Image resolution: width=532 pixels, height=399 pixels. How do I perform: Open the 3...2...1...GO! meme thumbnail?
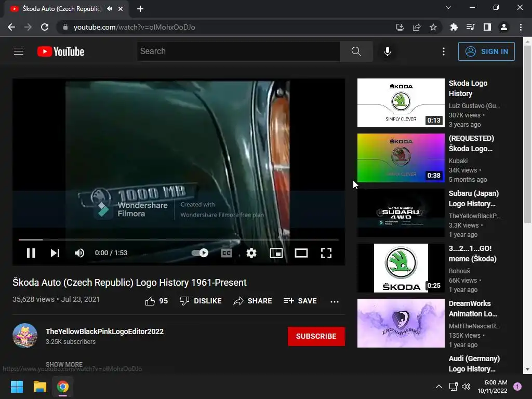coord(401,268)
